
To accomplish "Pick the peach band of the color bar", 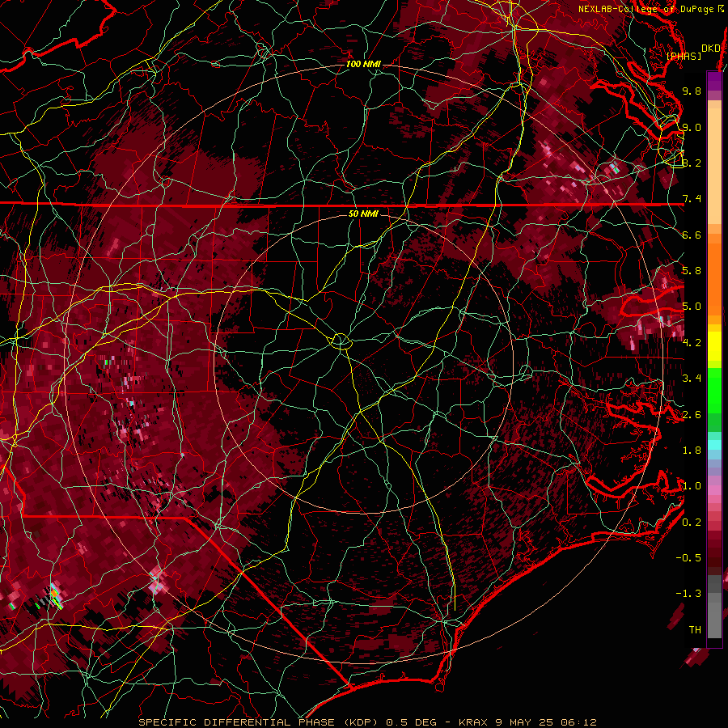I will [714, 167].
